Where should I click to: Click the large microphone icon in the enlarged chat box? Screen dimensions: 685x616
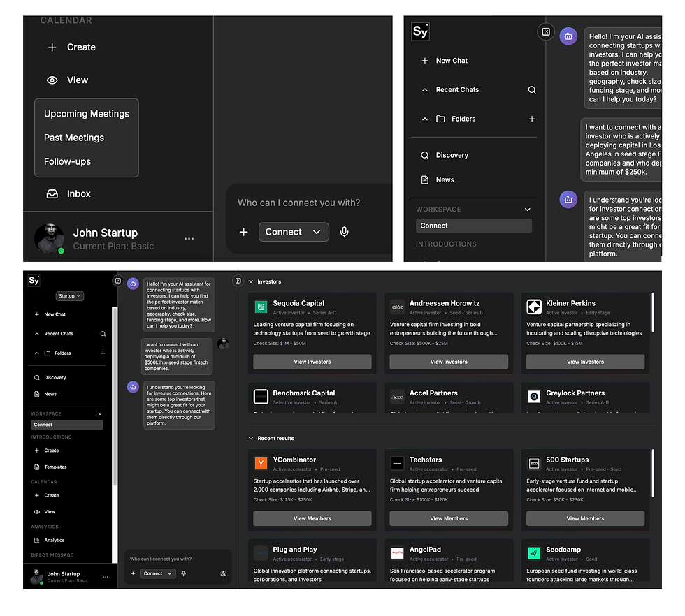click(x=344, y=233)
